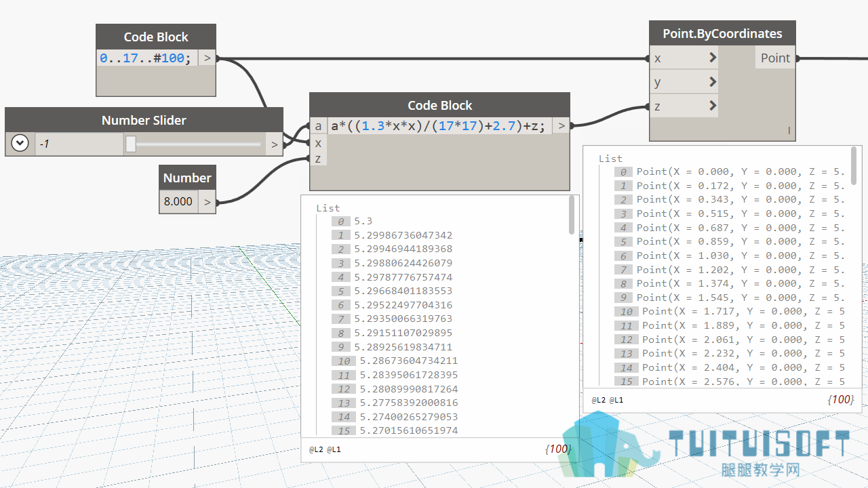
Task: Click the Point output port
Action: pyautogui.click(x=775, y=58)
